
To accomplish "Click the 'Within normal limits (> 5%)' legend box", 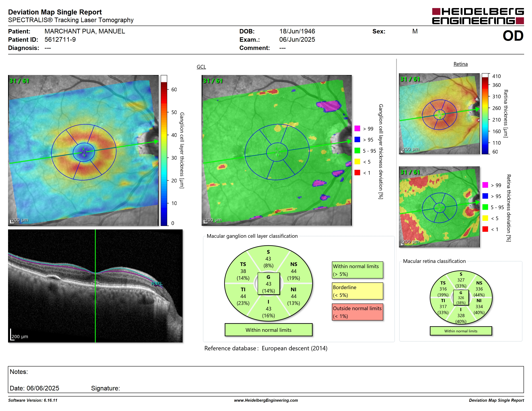I will (x=357, y=270).
